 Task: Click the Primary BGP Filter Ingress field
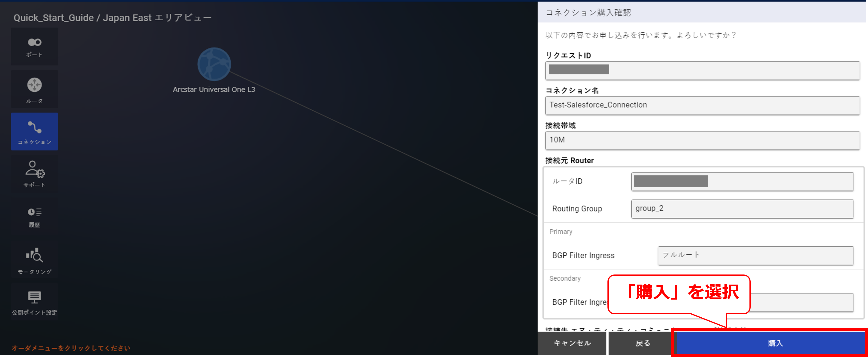tap(756, 255)
